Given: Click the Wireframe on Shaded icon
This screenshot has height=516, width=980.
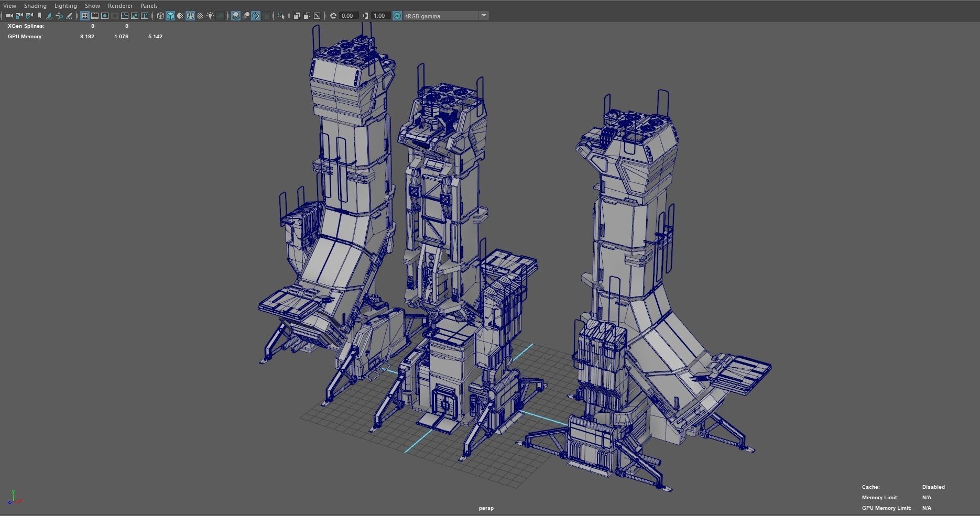Looking at the screenshot, I should 190,16.
